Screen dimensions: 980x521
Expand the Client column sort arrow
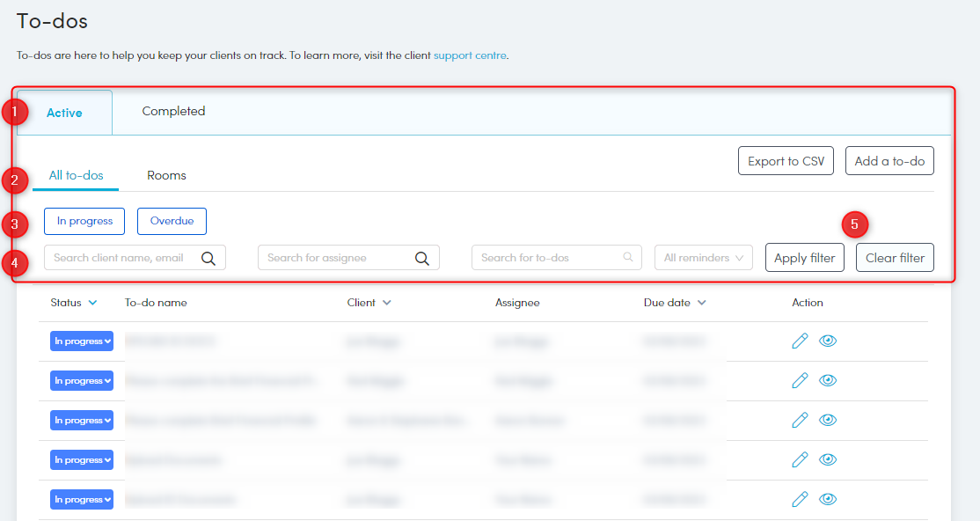pos(387,303)
